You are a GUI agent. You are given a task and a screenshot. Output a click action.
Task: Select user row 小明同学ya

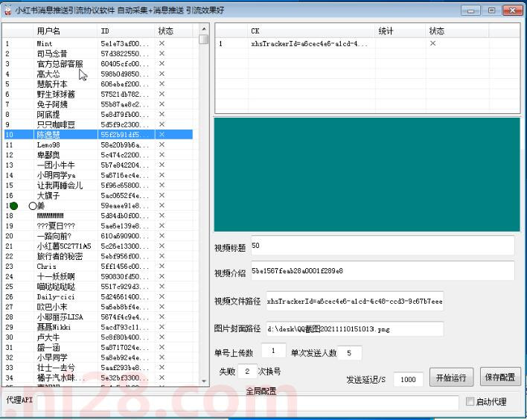tap(98, 175)
